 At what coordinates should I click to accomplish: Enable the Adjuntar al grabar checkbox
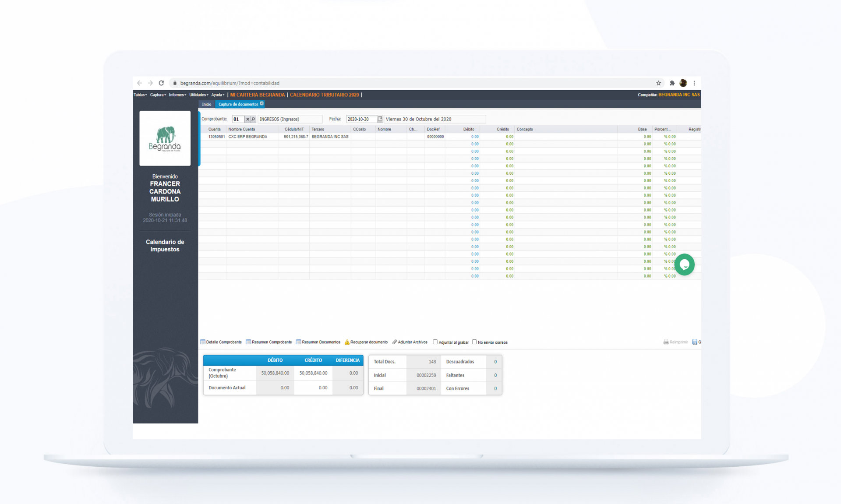(435, 342)
